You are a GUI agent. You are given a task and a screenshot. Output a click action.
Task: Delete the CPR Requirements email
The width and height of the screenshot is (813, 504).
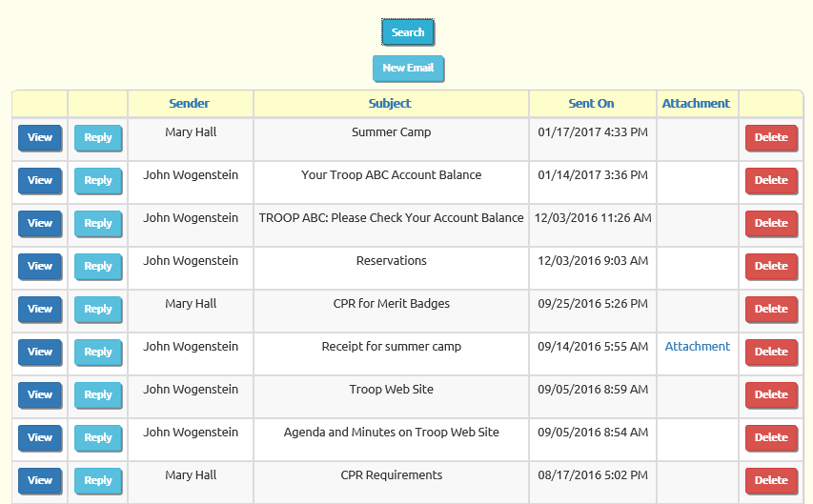click(771, 481)
